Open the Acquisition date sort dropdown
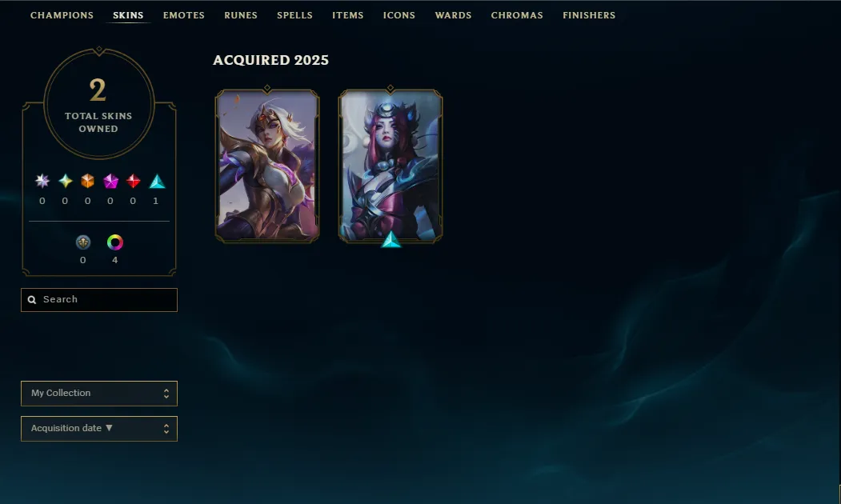The width and height of the screenshot is (841, 504). (x=99, y=429)
